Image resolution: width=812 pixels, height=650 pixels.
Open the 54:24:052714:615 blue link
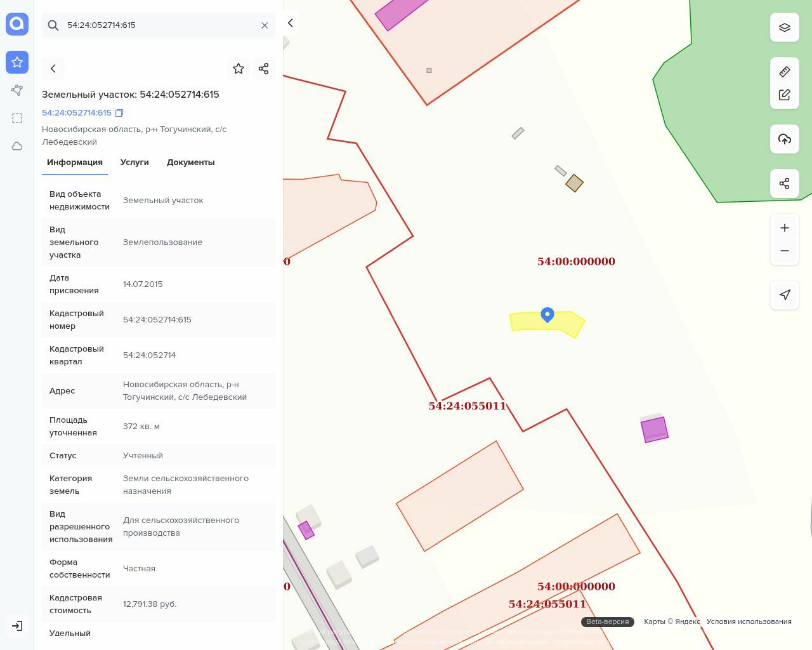click(x=76, y=113)
